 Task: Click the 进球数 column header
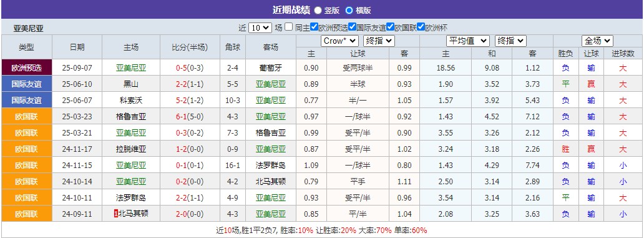pyautogui.click(x=623, y=54)
